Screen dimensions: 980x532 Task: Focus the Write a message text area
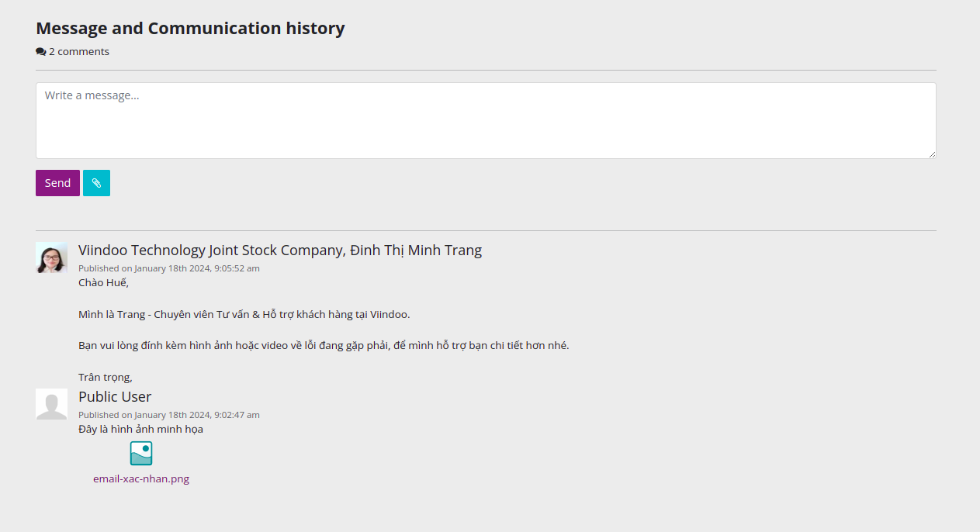(x=486, y=121)
